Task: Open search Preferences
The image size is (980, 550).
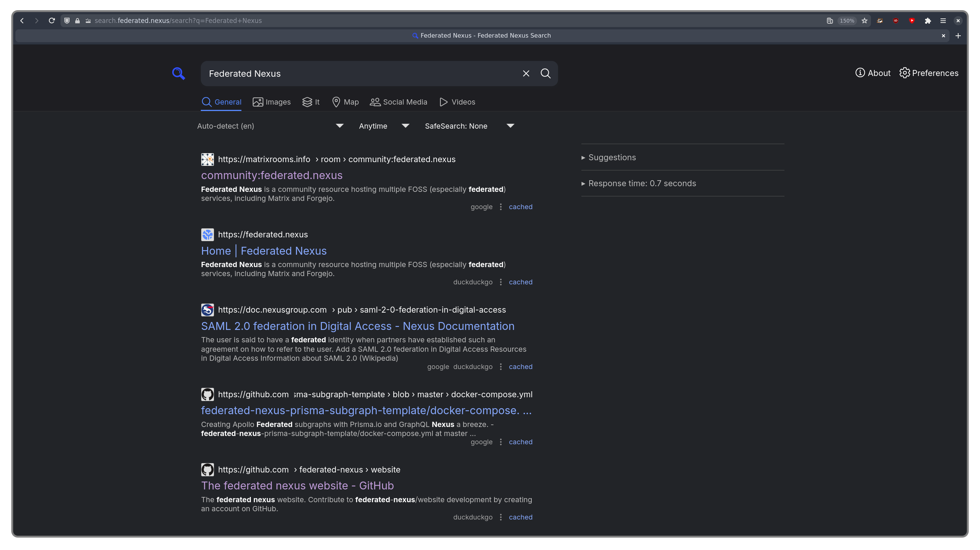Action: click(929, 73)
